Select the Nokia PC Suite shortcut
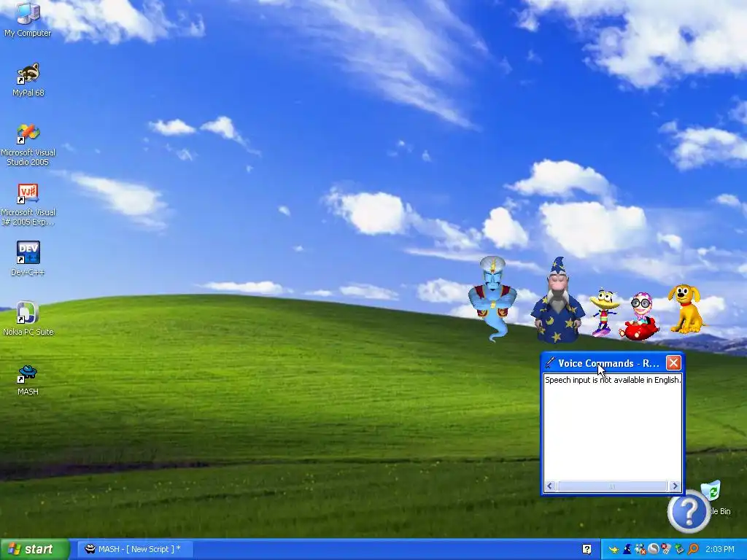Image resolution: width=747 pixels, height=560 pixels. tap(28, 319)
